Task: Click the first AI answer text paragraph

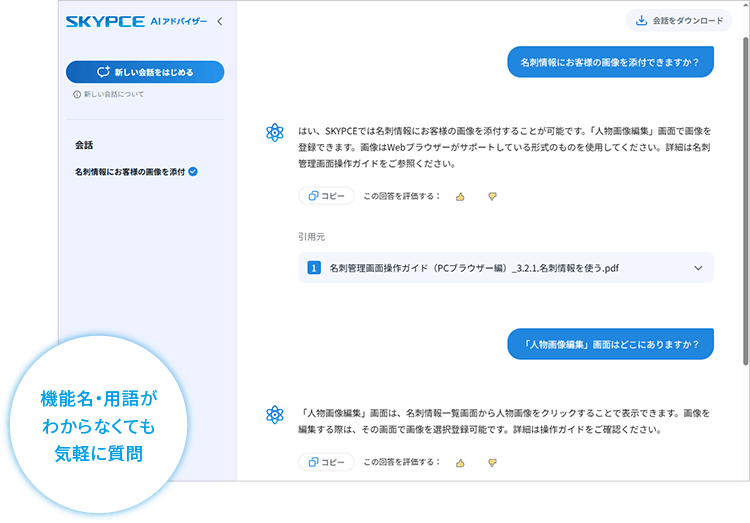Action: [505, 147]
